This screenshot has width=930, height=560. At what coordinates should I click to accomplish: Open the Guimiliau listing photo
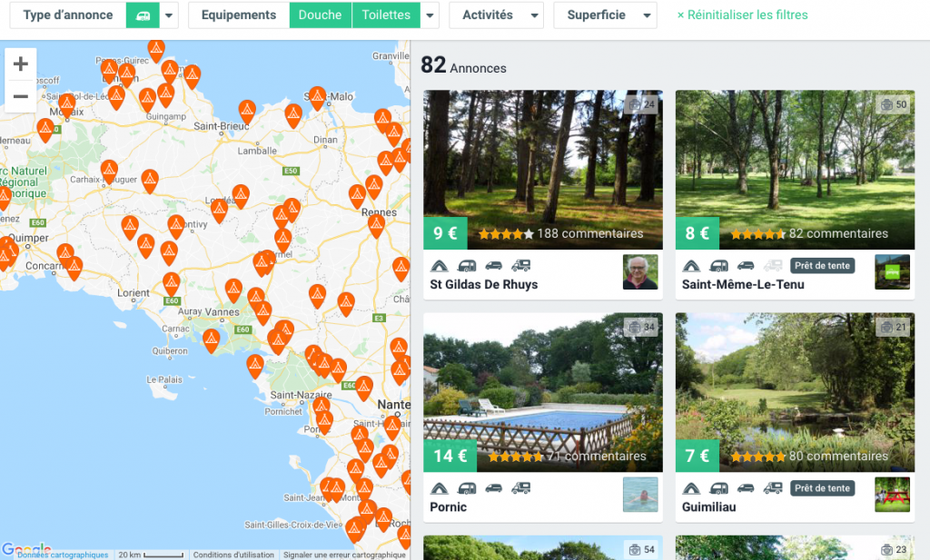[x=795, y=392]
